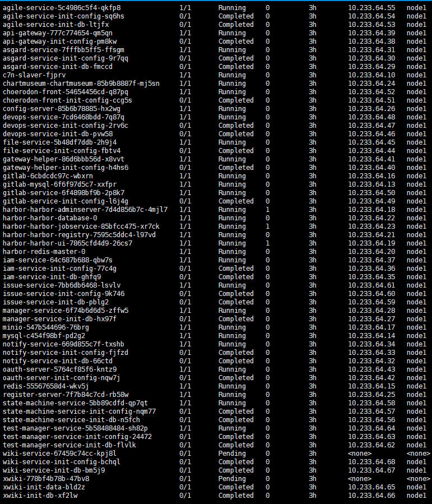Select wiki-service-67459c74cc-kpj8l pod name
The width and height of the screenshot is (432, 504).
[60, 453]
